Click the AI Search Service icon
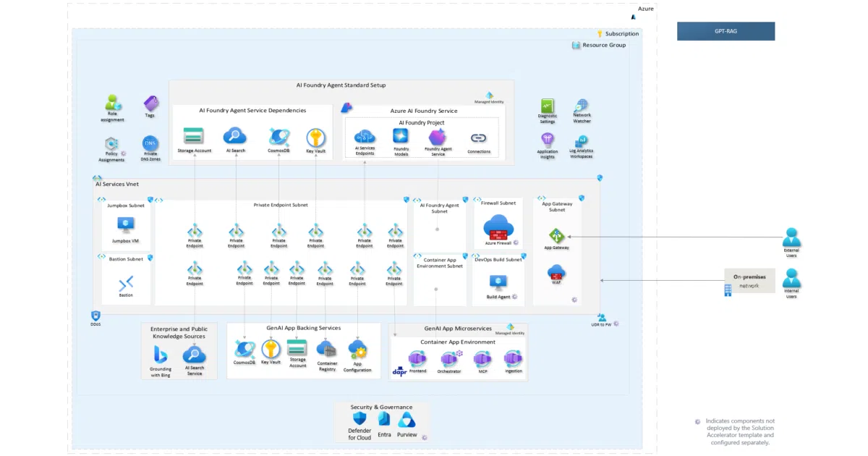Viewport: 868px width, 456px height. click(x=194, y=355)
